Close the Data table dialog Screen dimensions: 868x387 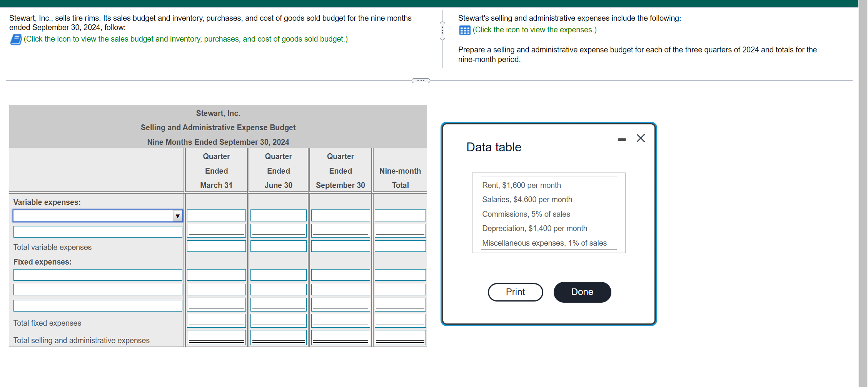click(x=640, y=138)
